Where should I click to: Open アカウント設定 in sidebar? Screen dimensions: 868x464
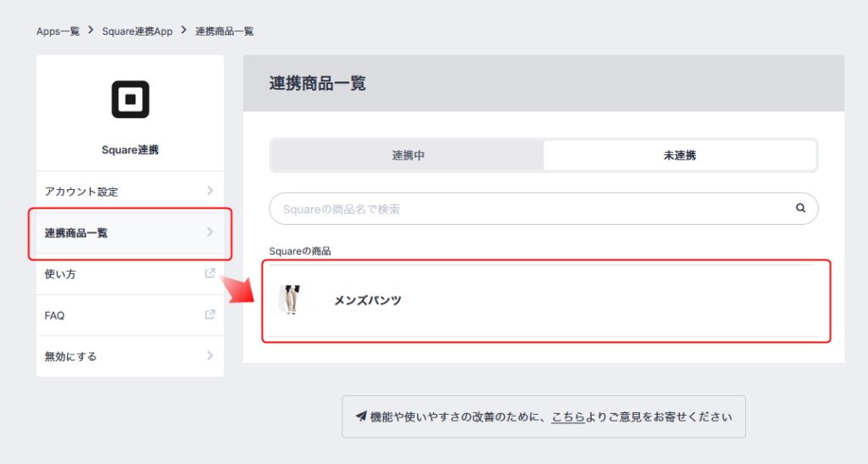(x=130, y=192)
